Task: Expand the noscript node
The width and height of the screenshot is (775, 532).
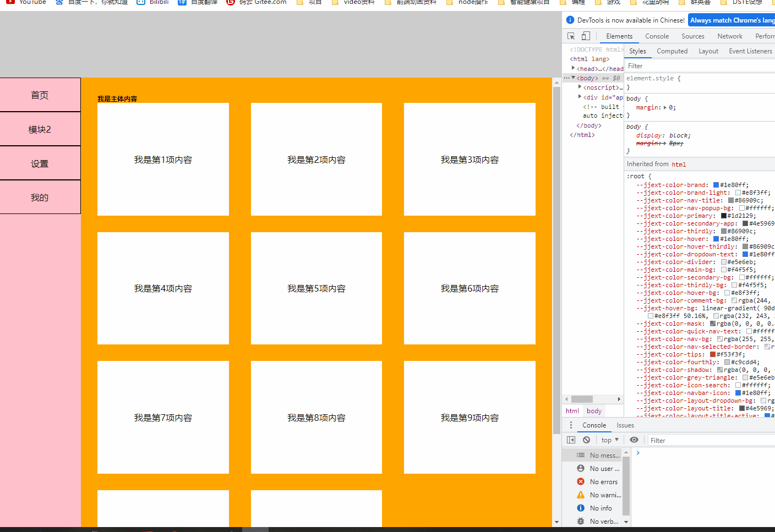Action: pos(580,87)
